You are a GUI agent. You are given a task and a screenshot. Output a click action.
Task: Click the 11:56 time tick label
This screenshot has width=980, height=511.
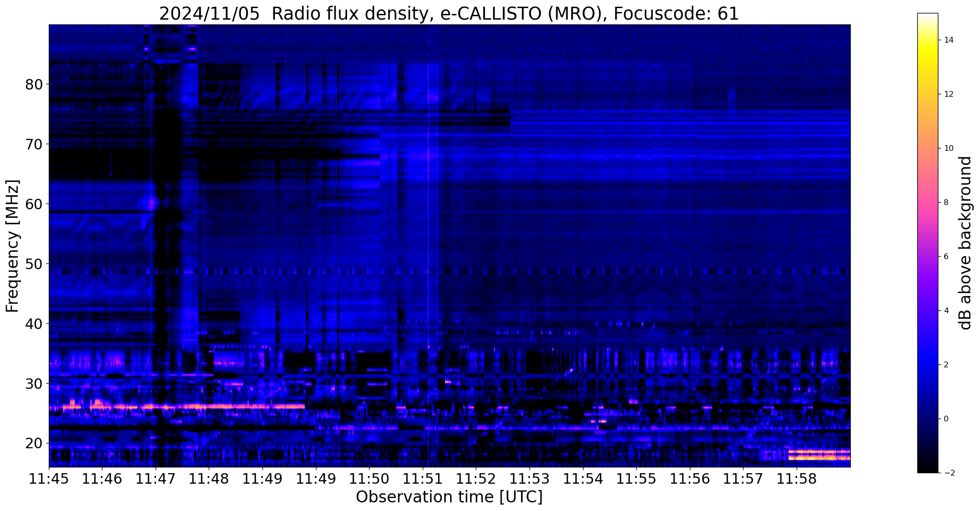click(690, 479)
